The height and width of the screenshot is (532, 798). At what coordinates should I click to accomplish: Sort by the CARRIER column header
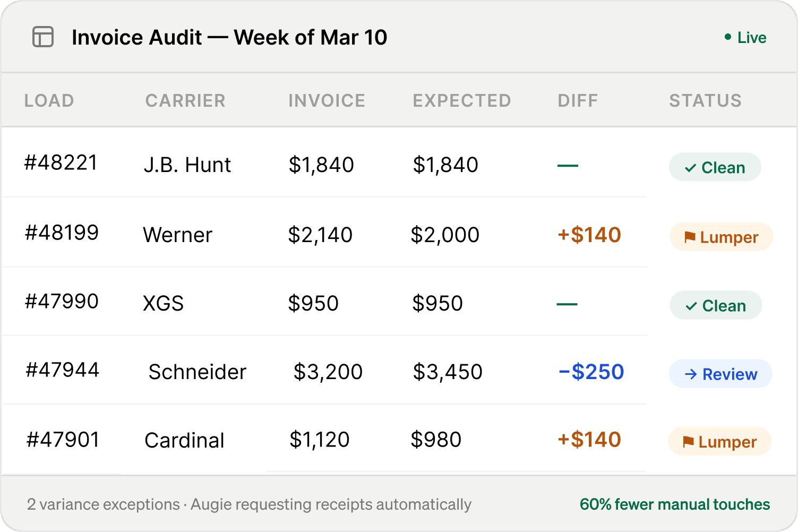185,100
